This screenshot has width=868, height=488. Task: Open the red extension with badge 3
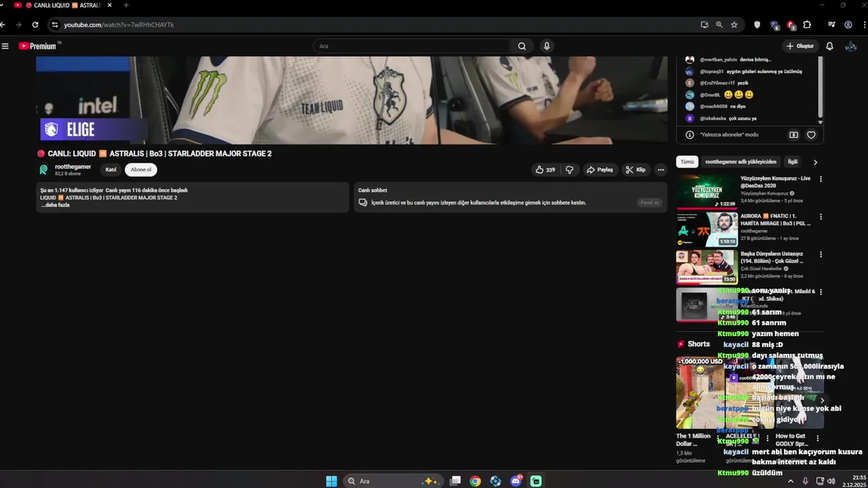791,25
